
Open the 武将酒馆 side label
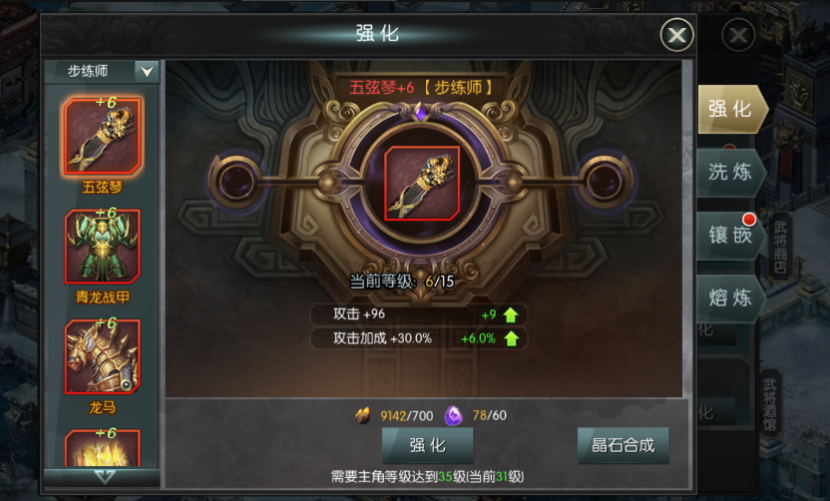771,404
